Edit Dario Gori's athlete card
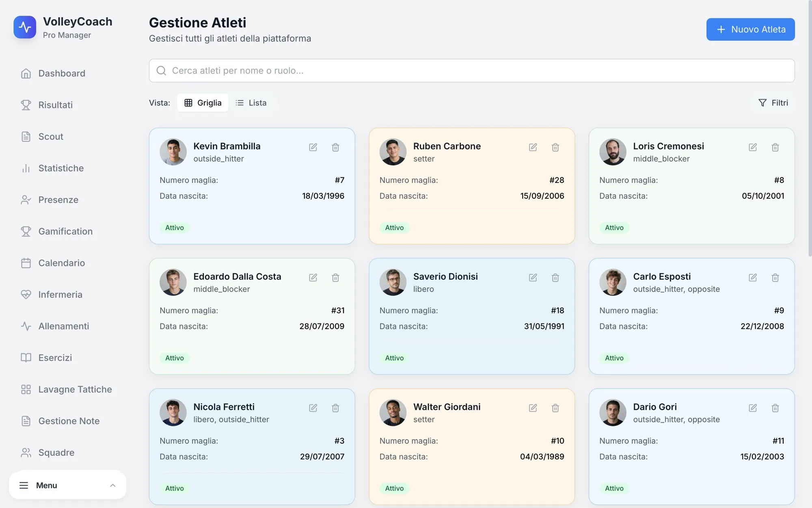 (x=753, y=408)
